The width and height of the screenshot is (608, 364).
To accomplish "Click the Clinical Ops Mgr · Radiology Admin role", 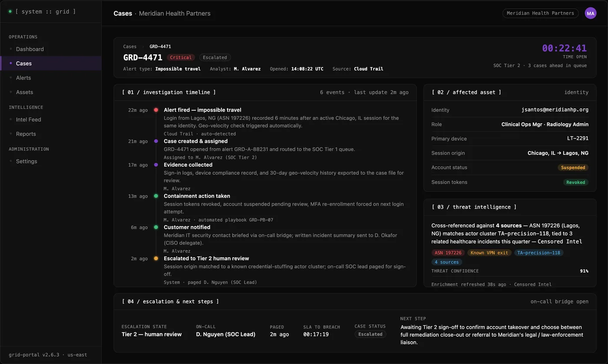I will tap(545, 125).
